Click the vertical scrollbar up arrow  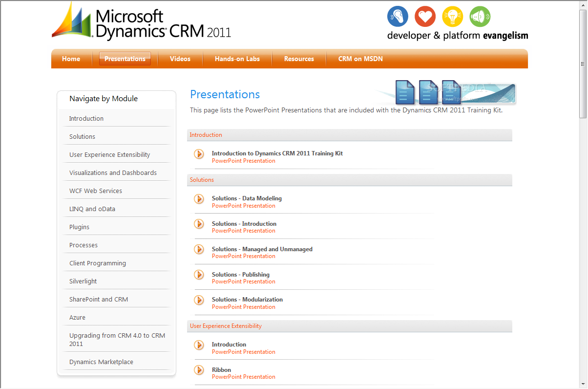click(583, 4)
